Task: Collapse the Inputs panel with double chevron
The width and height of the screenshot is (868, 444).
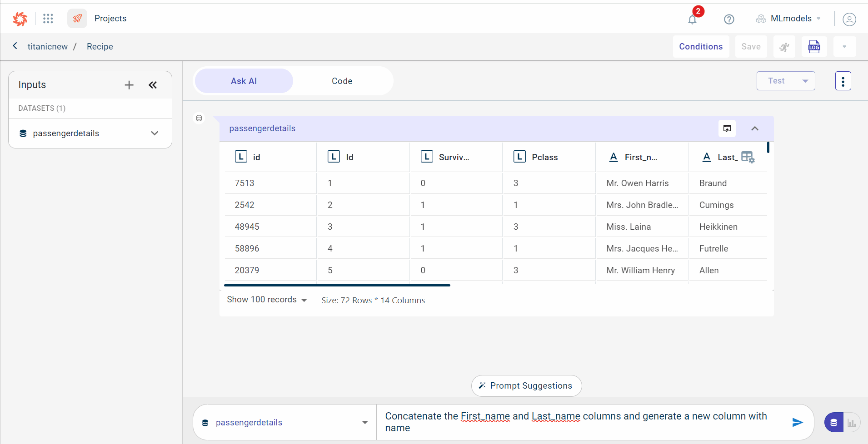Action: point(153,85)
